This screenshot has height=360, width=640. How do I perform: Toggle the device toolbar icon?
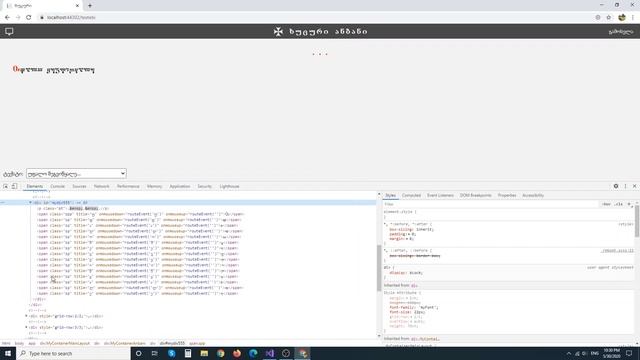click(x=14, y=186)
